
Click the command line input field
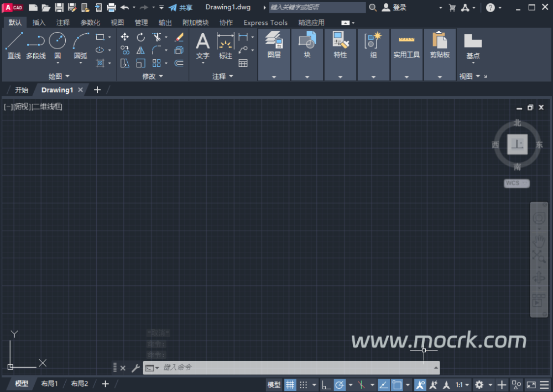point(293,368)
